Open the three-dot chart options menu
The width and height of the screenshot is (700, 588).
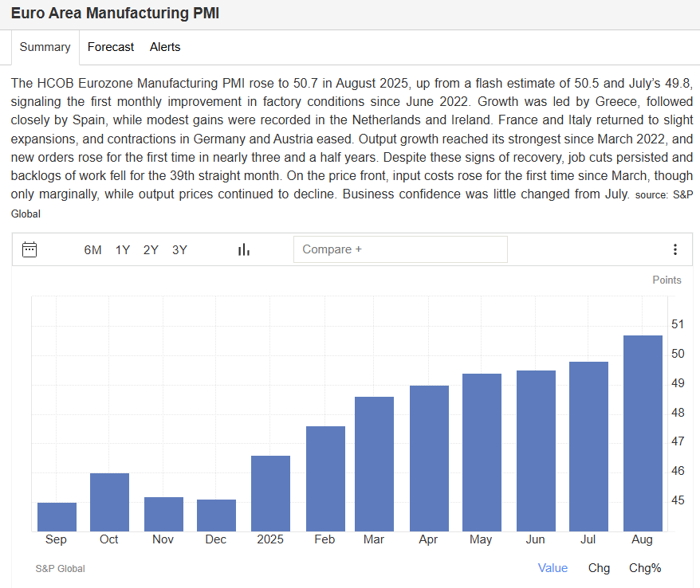pyautogui.click(x=674, y=249)
